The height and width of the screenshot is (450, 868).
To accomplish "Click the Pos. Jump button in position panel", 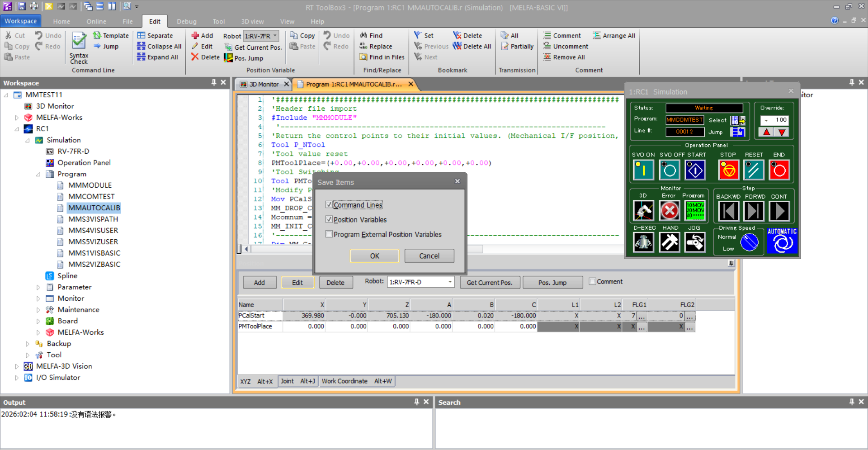I will [552, 283].
